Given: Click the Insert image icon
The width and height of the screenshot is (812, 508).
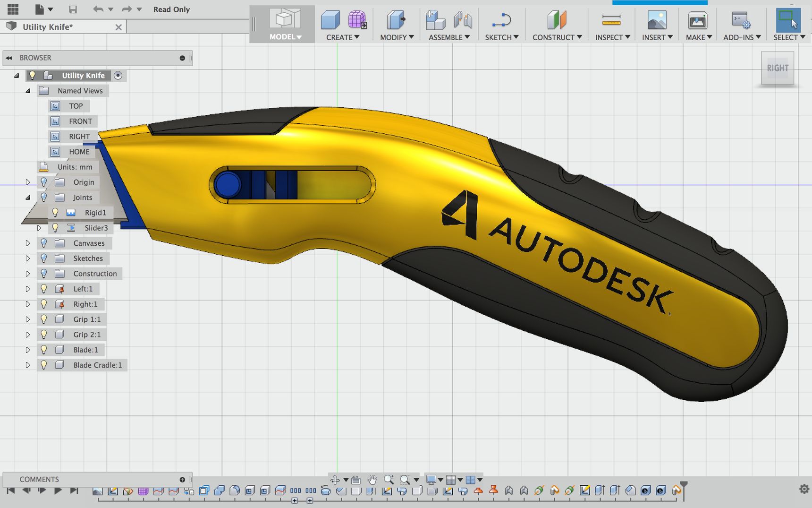Looking at the screenshot, I should [657, 20].
